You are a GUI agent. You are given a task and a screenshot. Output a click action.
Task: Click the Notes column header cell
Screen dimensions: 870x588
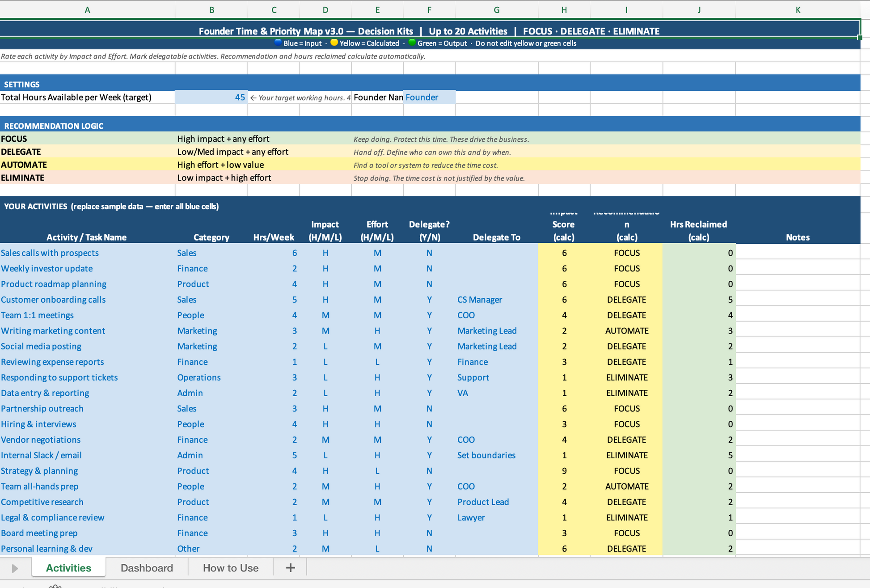[798, 237]
